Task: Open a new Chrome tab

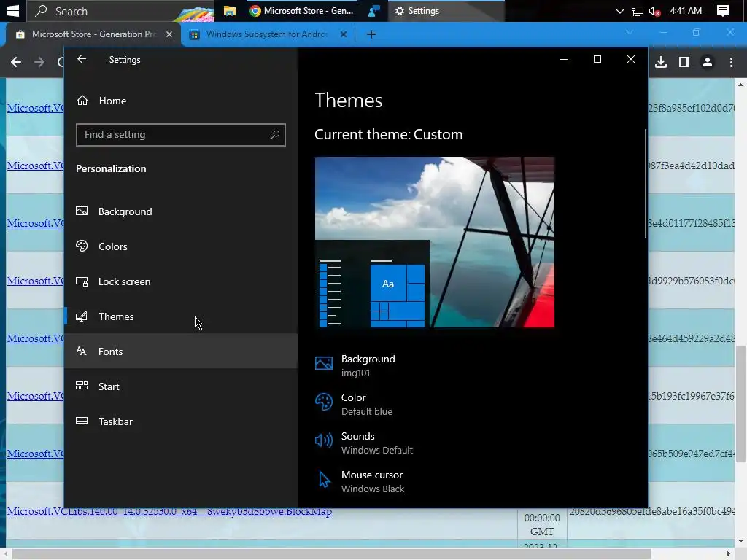Action: [371, 34]
